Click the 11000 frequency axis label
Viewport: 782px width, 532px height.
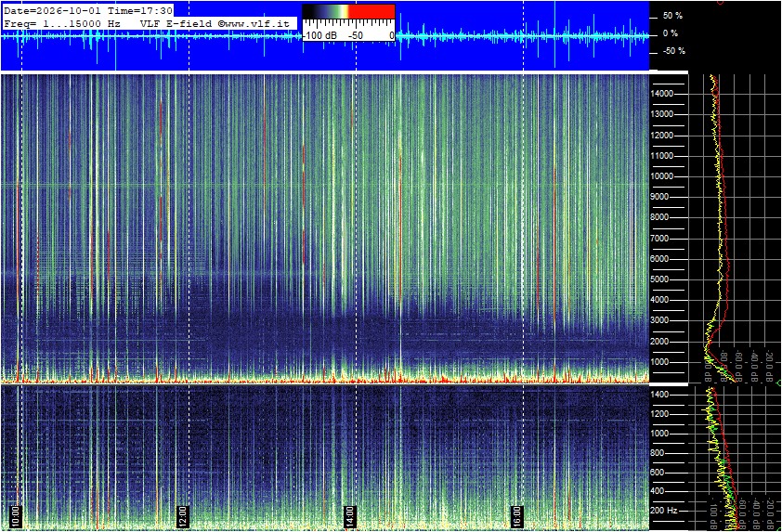tap(662, 156)
